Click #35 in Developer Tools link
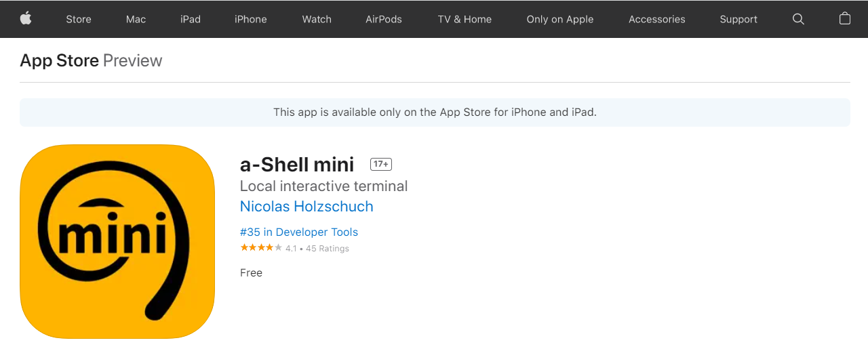Image resolution: width=868 pixels, height=351 pixels. pos(299,232)
